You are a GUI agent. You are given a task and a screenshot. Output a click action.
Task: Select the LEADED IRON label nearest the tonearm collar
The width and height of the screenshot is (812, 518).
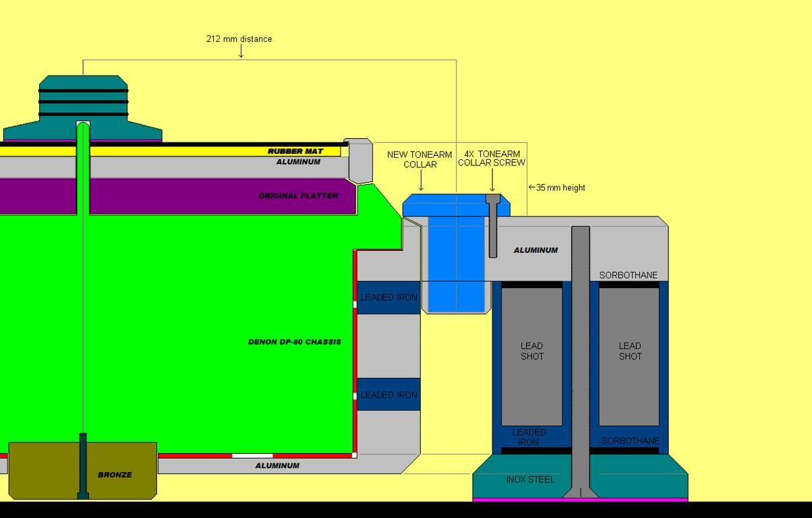point(388,297)
